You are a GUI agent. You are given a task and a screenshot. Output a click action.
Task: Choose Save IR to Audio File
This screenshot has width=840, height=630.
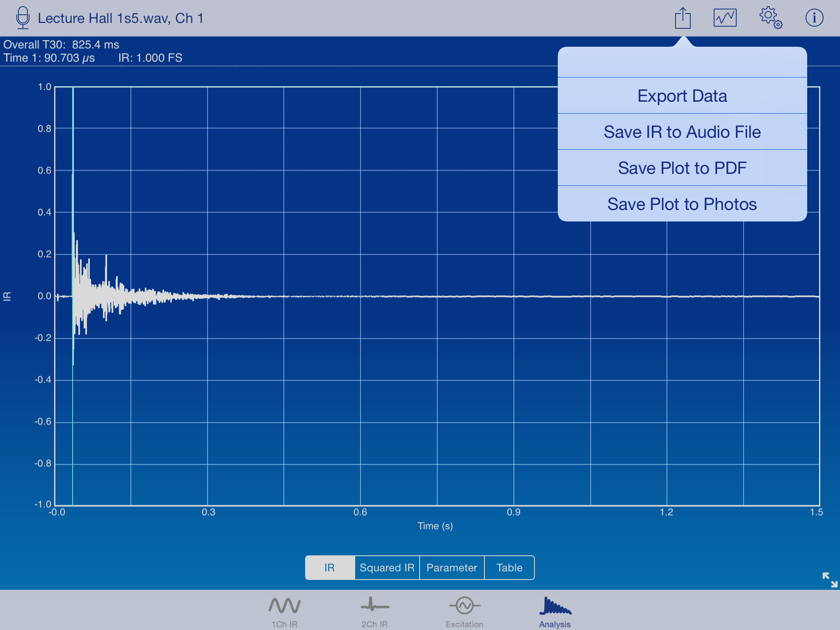click(x=682, y=132)
